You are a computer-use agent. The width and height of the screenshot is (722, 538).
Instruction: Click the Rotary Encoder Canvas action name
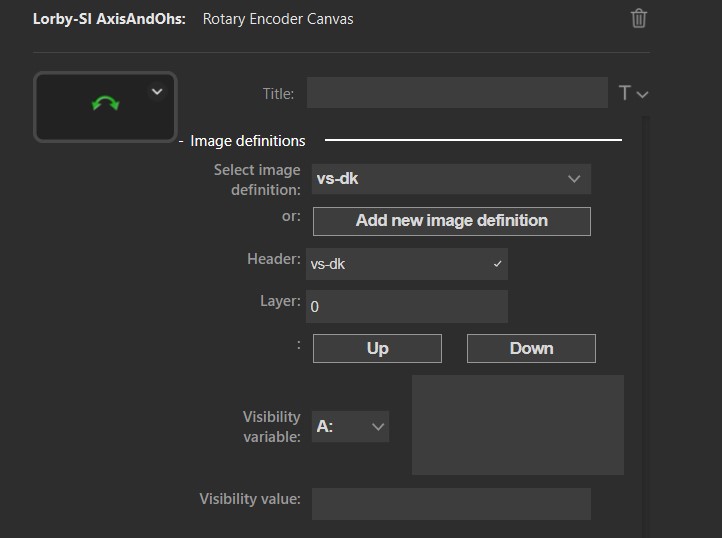pos(278,19)
